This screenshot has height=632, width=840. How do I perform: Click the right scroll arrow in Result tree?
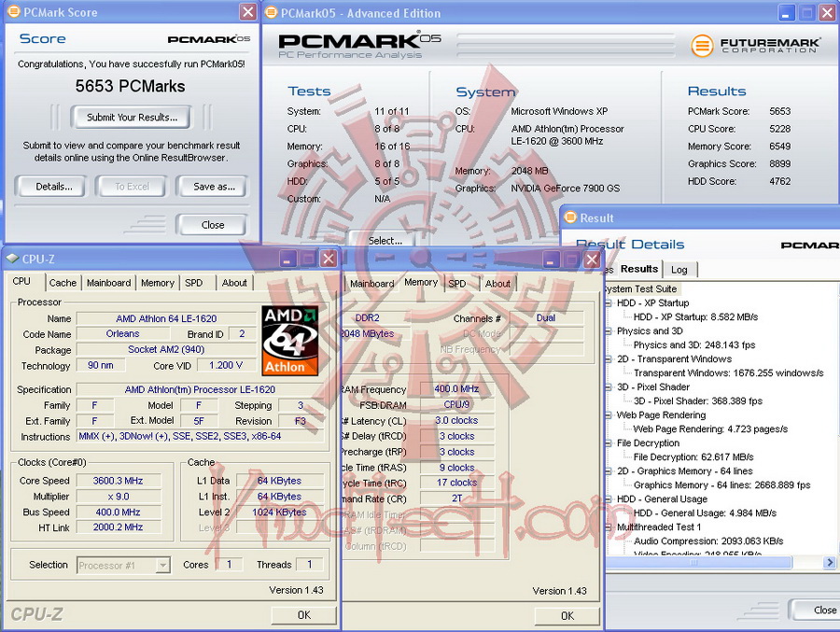pyautogui.click(x=830, y=562)
